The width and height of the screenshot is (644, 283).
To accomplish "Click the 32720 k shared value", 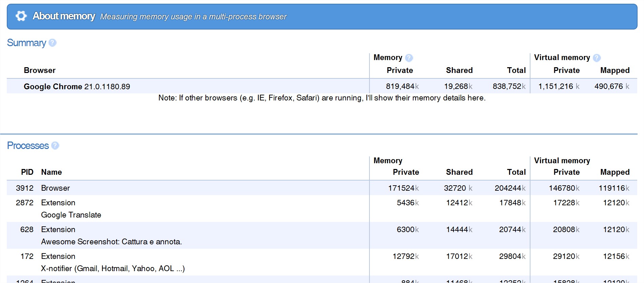I will (x=458, y=188).
